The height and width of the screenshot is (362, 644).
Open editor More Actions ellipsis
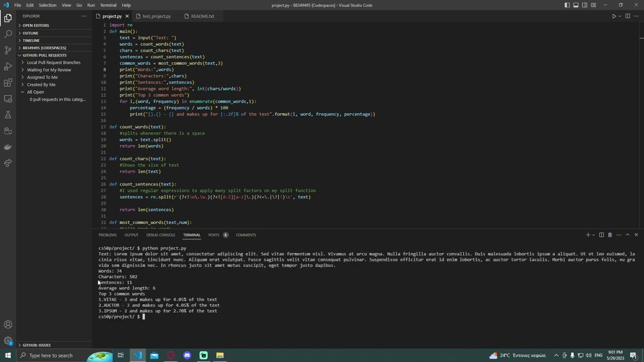[636, 16]
